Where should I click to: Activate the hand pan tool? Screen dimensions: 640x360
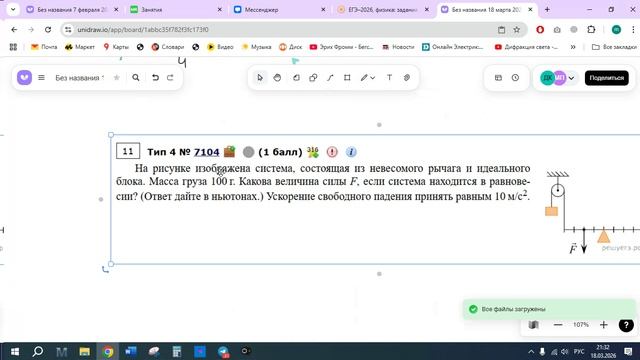coord(277,78)
